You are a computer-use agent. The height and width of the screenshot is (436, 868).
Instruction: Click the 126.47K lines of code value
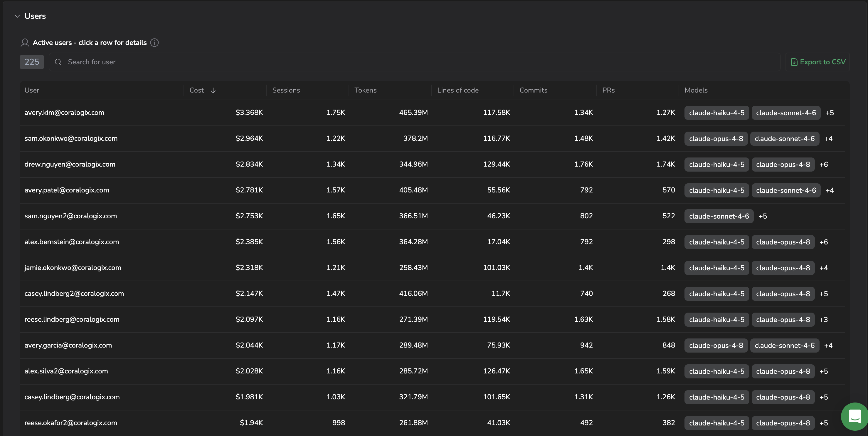(x=497, y=371)
